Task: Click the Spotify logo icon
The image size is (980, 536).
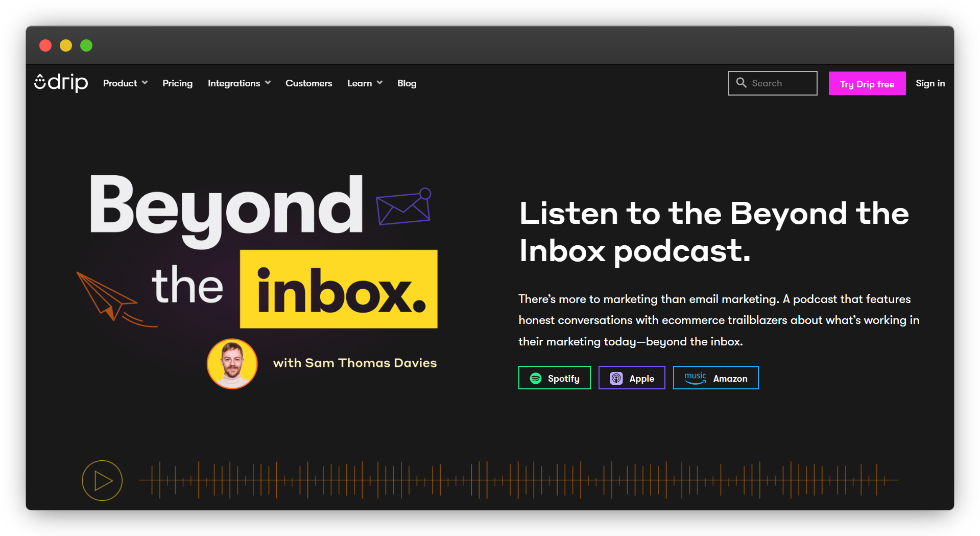Action: [x=535, y=378]
